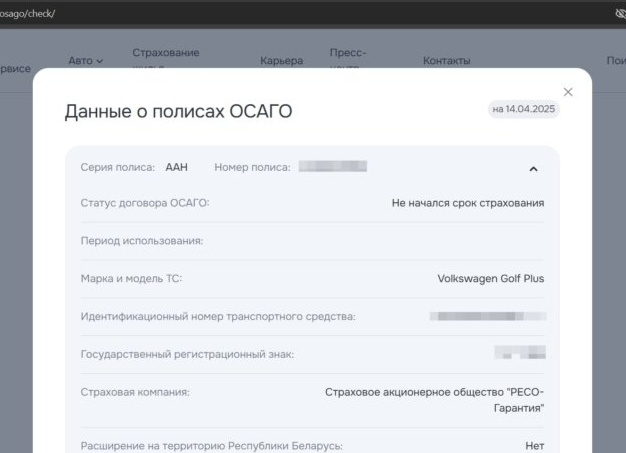Open the Карьера menu item

coord(281,61)
